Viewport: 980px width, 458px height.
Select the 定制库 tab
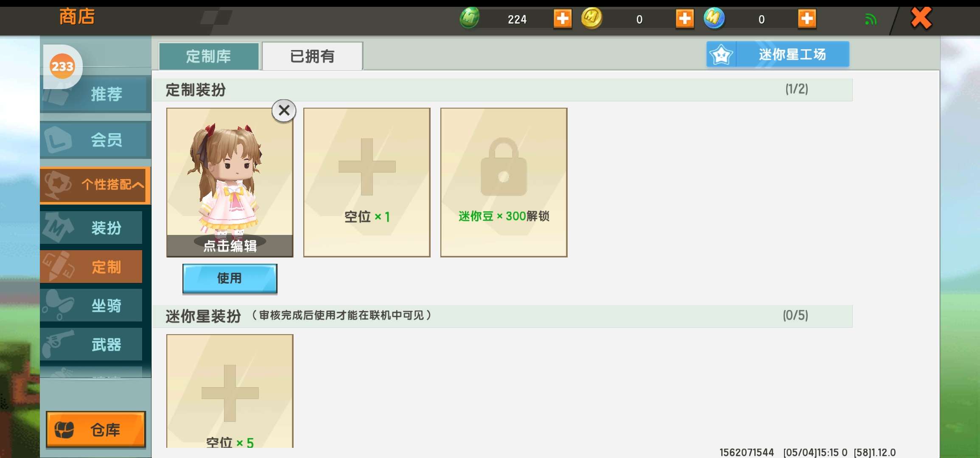[x=209, y=56]
